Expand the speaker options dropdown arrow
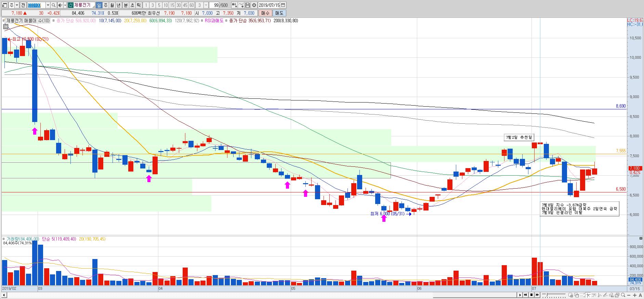 65,5
